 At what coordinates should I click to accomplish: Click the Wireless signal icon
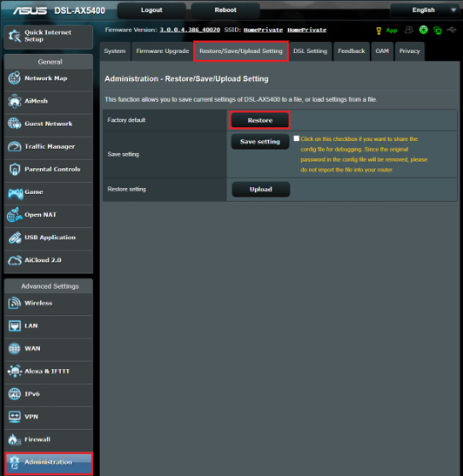click(14, 303)
